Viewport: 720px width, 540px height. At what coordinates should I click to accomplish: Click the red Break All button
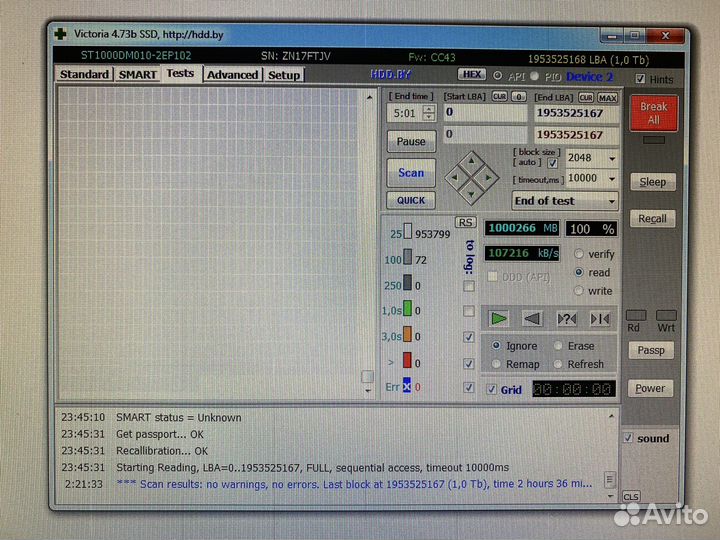[653, 112]
